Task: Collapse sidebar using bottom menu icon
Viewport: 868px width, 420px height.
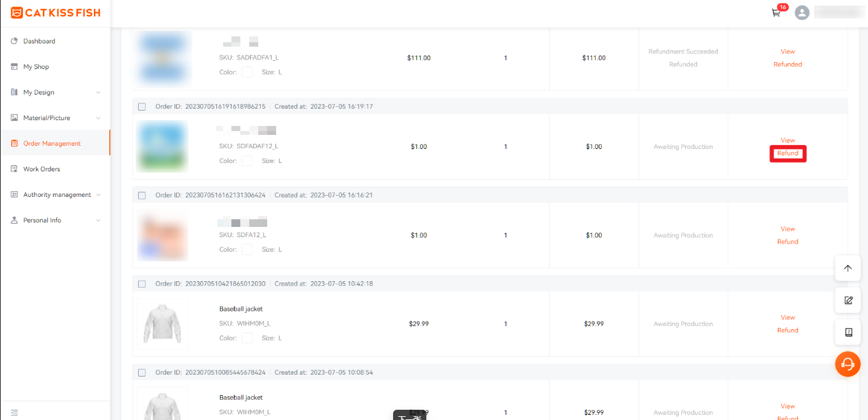Action: tap(14, 413)
